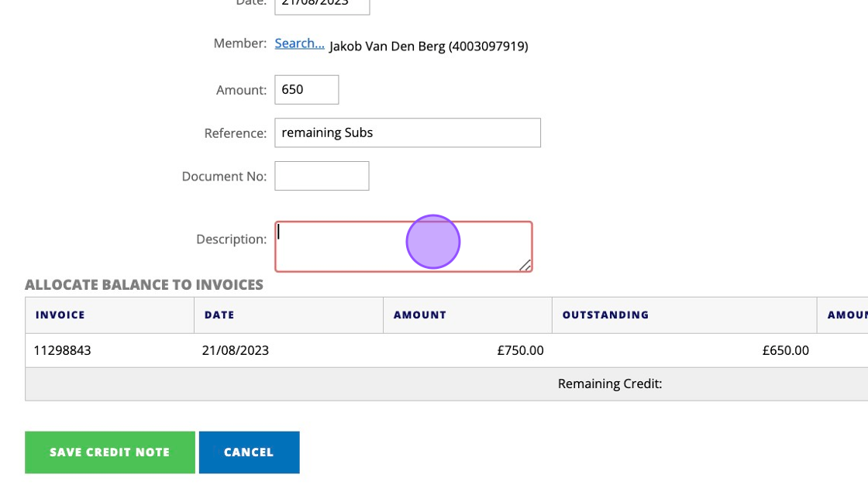
Task: Click member name Jakob Van Den Berg
Action: pyautogui.click(x=429, y=46)
